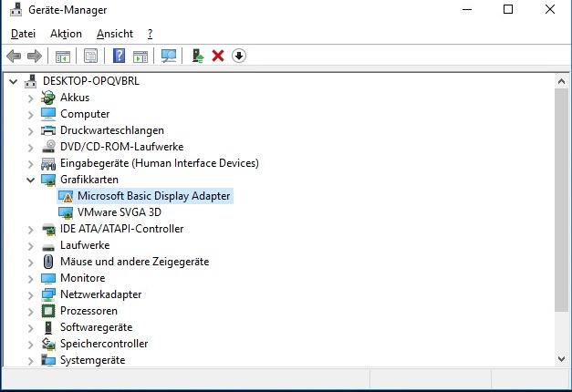Click the Netzwerkadapter network icon

pyautogui.click(x=48, y=294)
